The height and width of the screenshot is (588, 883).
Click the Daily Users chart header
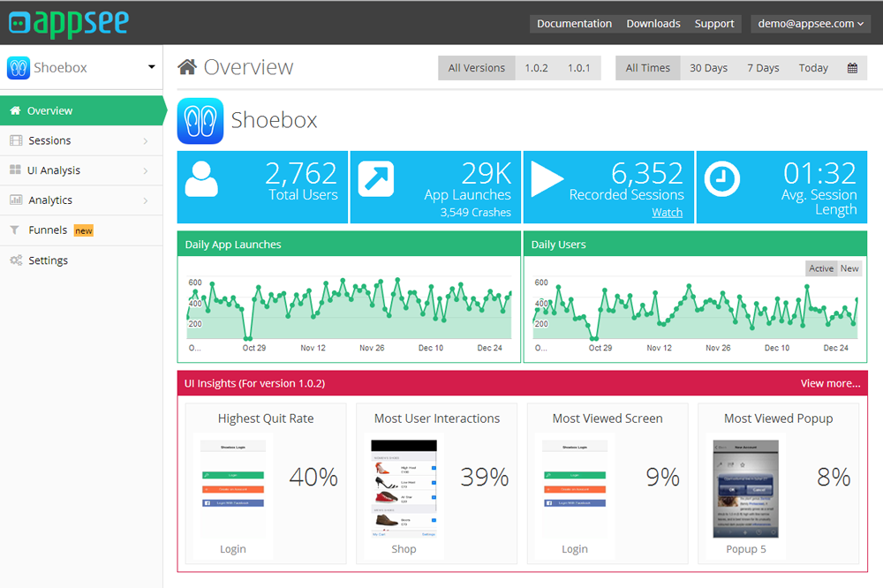(695, 244)
